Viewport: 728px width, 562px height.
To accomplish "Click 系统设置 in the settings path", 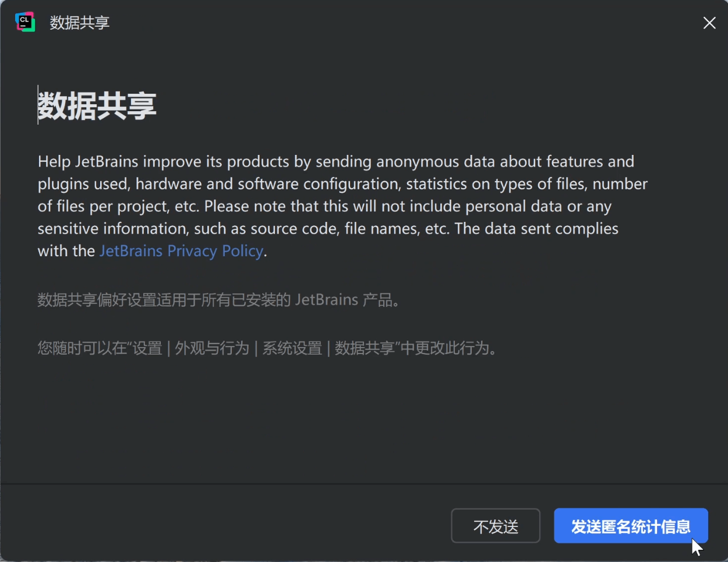I will point(292,348).
